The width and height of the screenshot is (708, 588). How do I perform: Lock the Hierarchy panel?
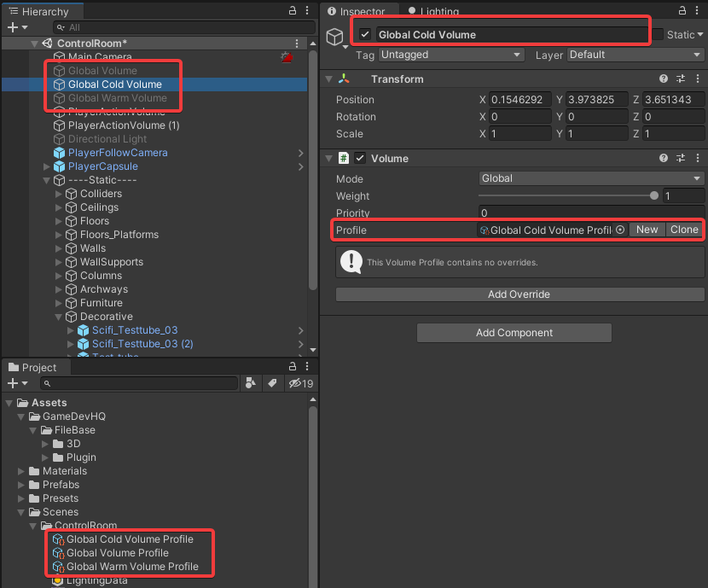(x=292, y=11)
